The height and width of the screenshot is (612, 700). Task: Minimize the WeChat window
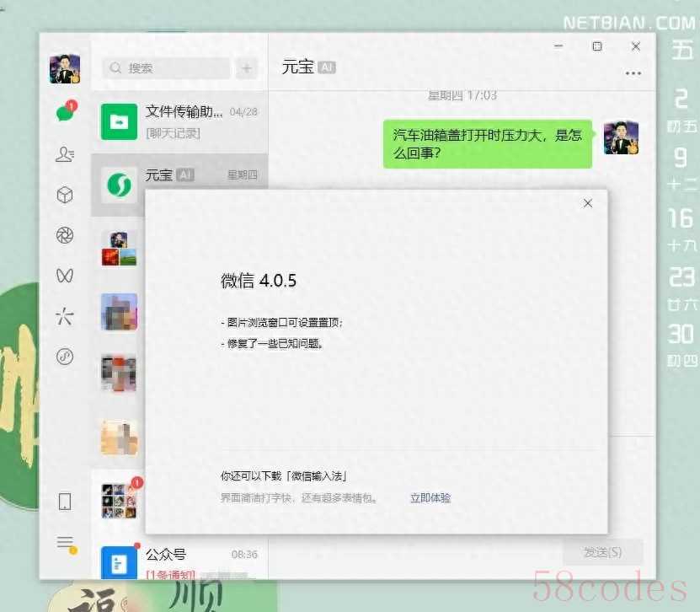[x=558, y=46]
